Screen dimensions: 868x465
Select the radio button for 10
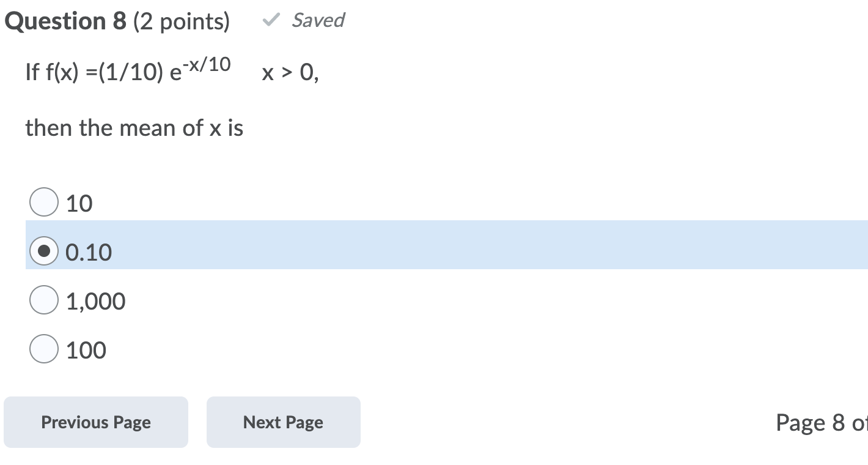tap(43, 202)
